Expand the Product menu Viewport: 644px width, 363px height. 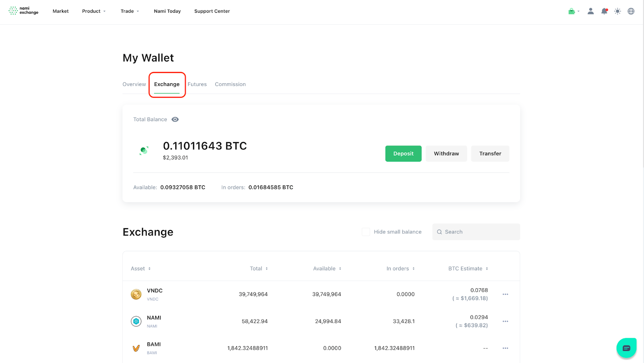(x=94, y=11)
